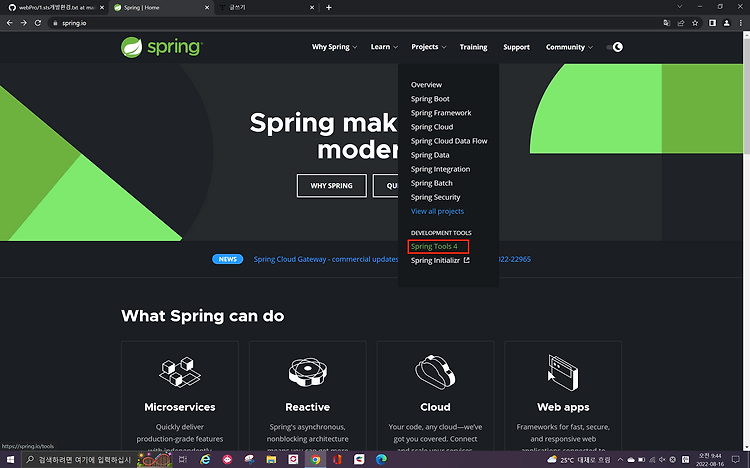Screen dimensions: 750x468
Task: Open the Chrome three-dot menu
Action: 740,23
